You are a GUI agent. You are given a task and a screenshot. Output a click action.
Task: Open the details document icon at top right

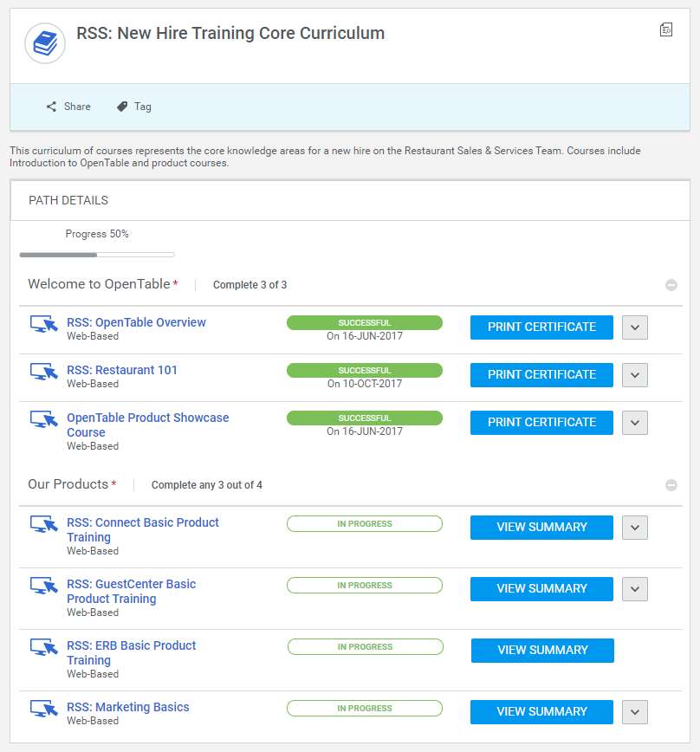666,29
